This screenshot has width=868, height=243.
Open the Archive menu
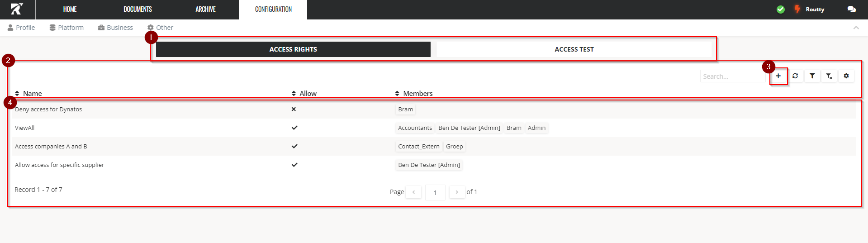[x=205, y=10]
